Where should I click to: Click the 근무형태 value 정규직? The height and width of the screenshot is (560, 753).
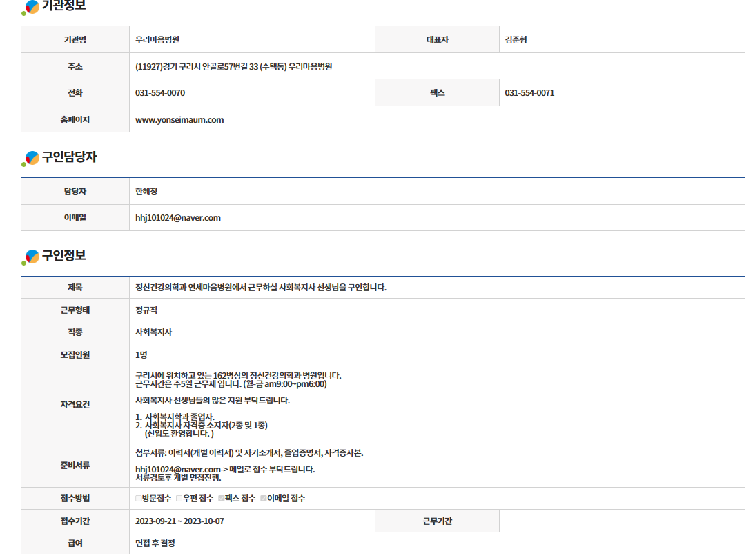pos(146,310)
